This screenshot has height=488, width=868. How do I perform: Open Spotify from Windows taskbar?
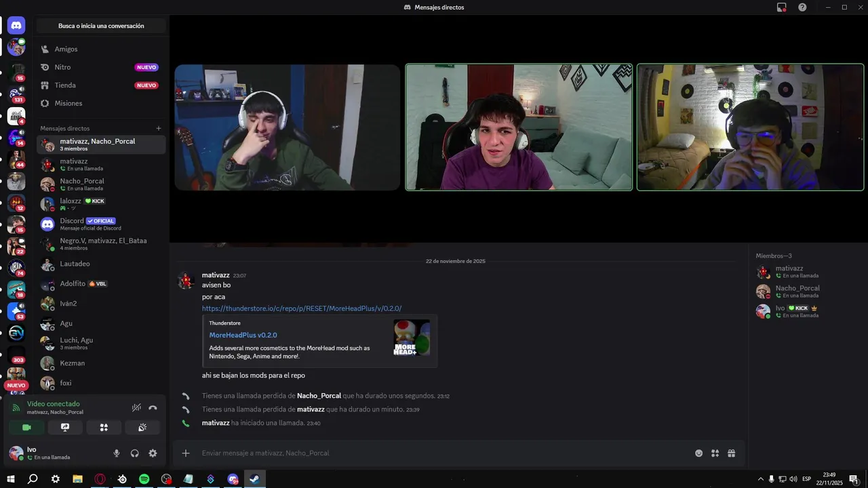144,479
